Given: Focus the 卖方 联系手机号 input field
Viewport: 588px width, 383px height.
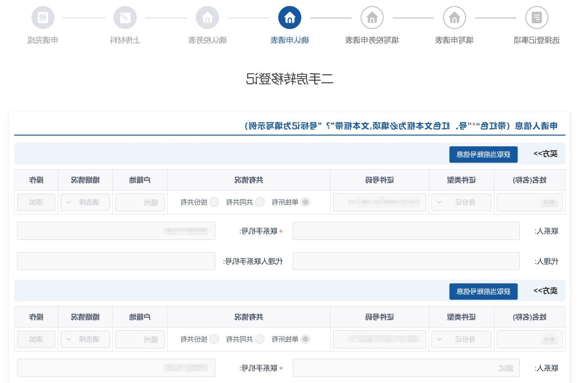Looking at the screenshot, I should pos(116,368).
